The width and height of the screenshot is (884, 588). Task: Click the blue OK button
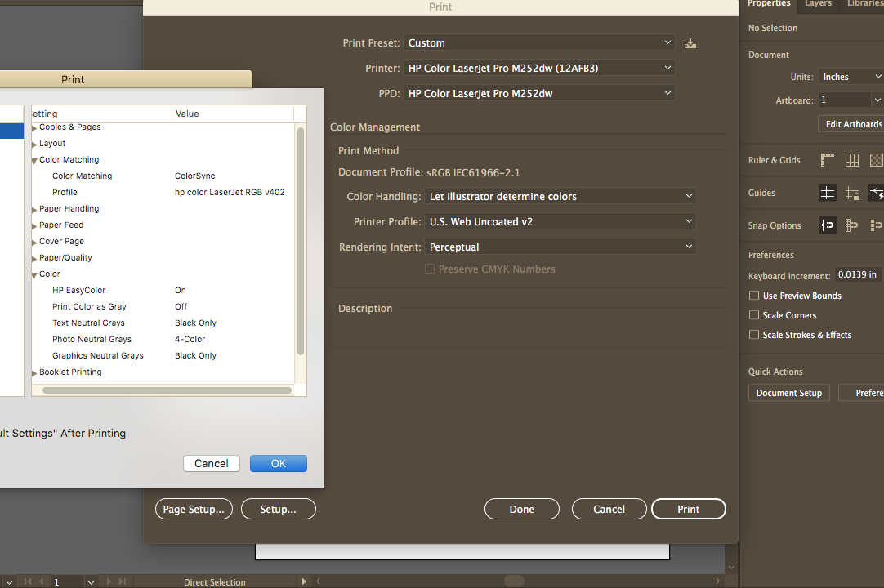(279, 463)
